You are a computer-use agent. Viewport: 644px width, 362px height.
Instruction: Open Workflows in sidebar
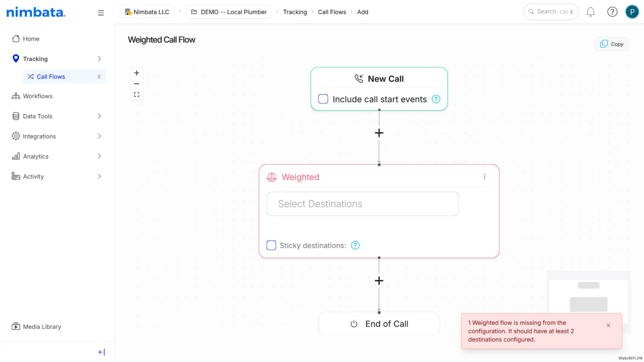32,96
